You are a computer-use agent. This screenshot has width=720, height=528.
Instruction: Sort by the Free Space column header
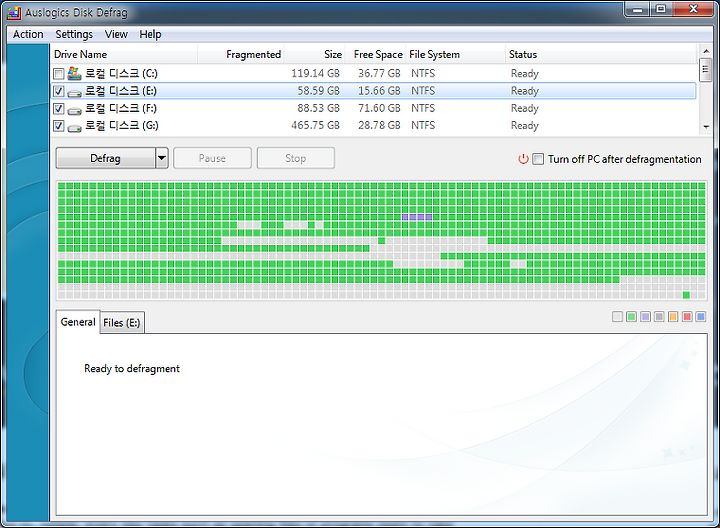[375, 54]
